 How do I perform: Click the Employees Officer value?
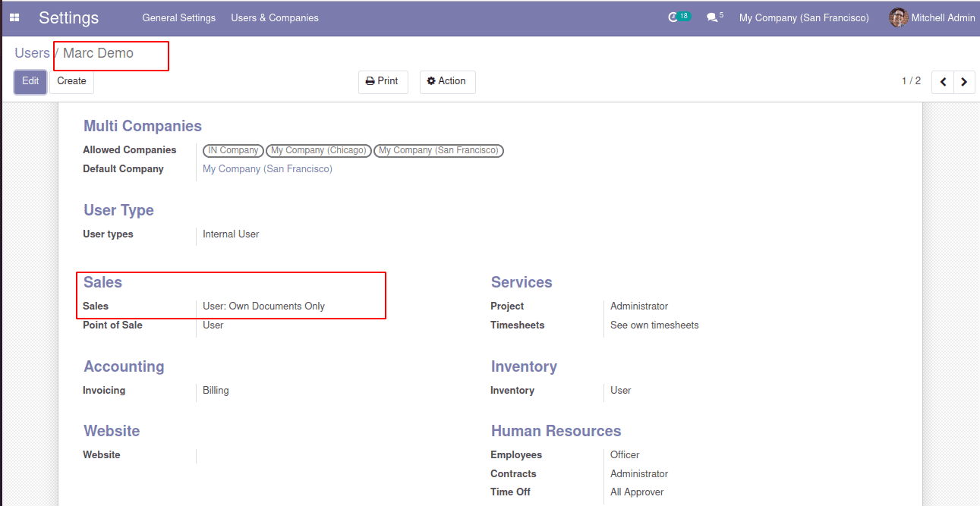(625, 455)
